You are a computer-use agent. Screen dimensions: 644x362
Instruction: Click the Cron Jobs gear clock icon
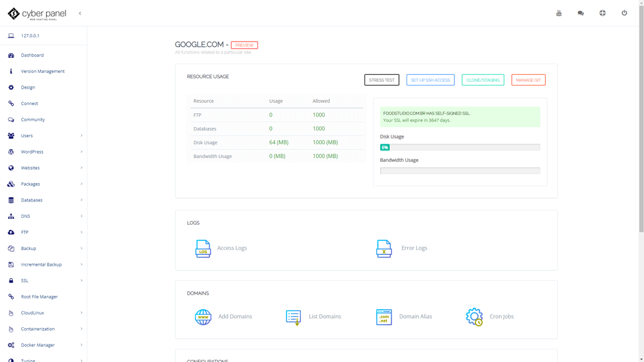tap(475, 317)
